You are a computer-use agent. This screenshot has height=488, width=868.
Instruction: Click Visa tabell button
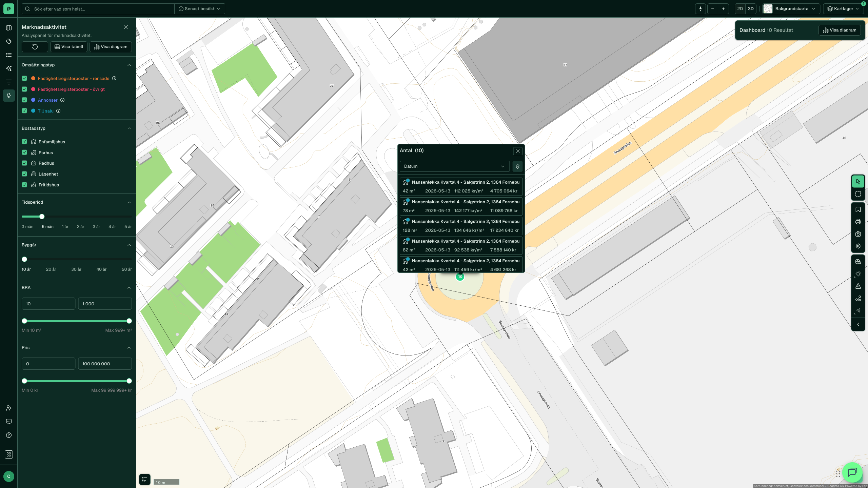(69, 47)
